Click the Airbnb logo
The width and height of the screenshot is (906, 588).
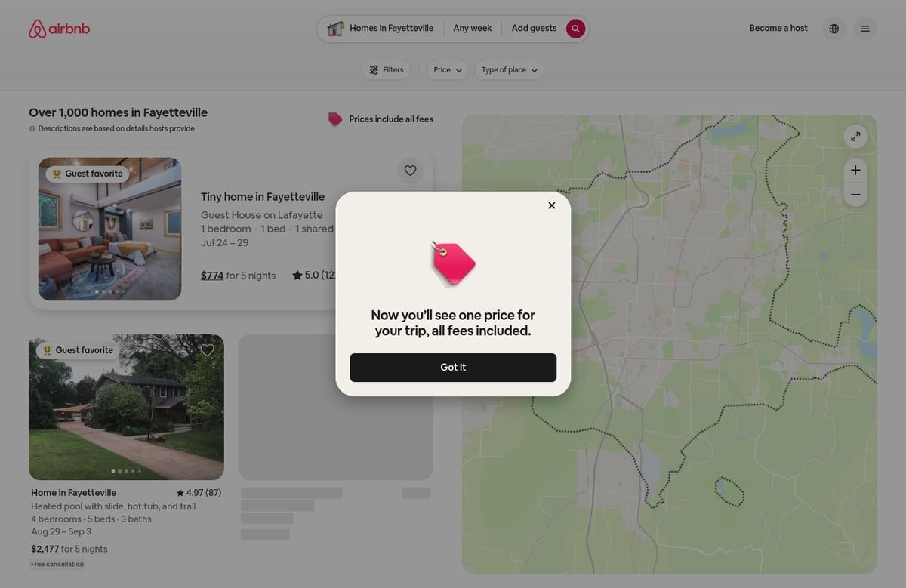(59, 29)
